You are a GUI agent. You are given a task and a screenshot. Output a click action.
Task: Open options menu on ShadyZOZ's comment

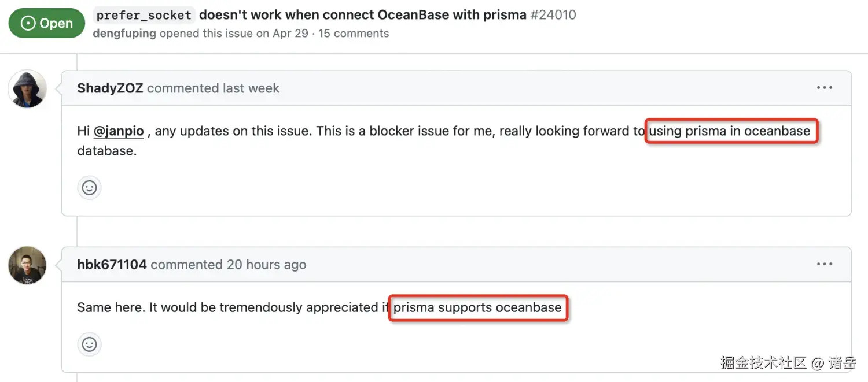[x=824, y=88]
